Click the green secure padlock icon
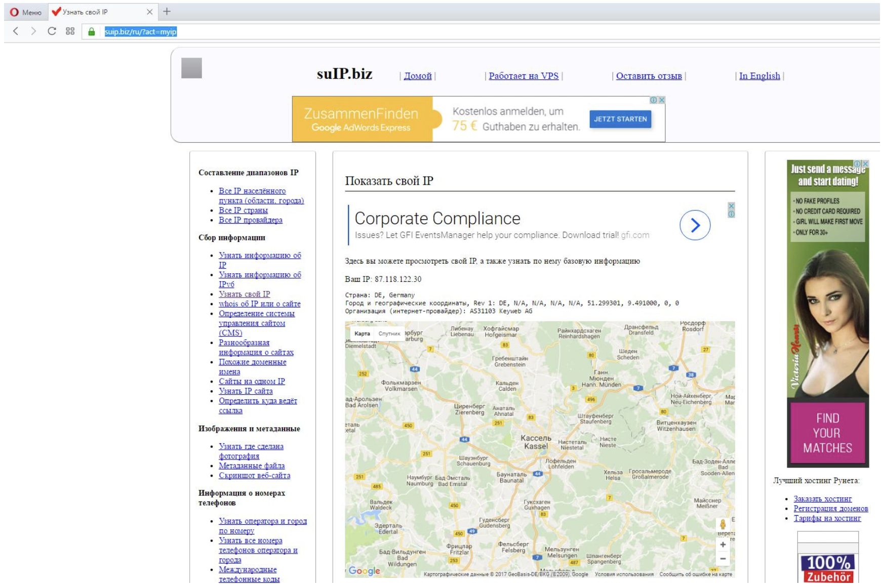 point(92,32)
